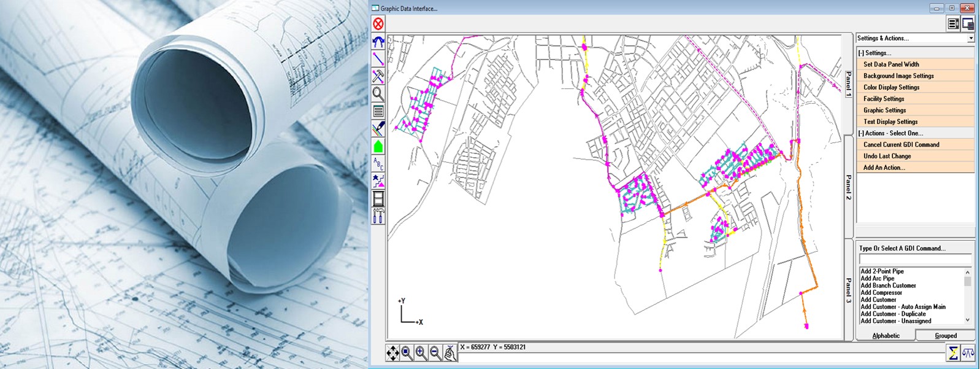This screenshot has height=369, width=980.
Task: Select Add Compressor command
Action: (x=881, y=293)
